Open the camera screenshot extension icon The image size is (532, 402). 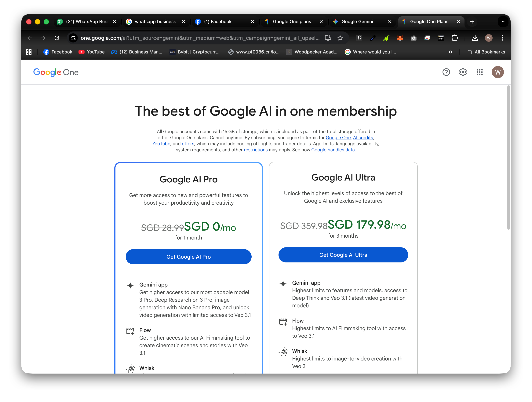(x=414, y=38)
